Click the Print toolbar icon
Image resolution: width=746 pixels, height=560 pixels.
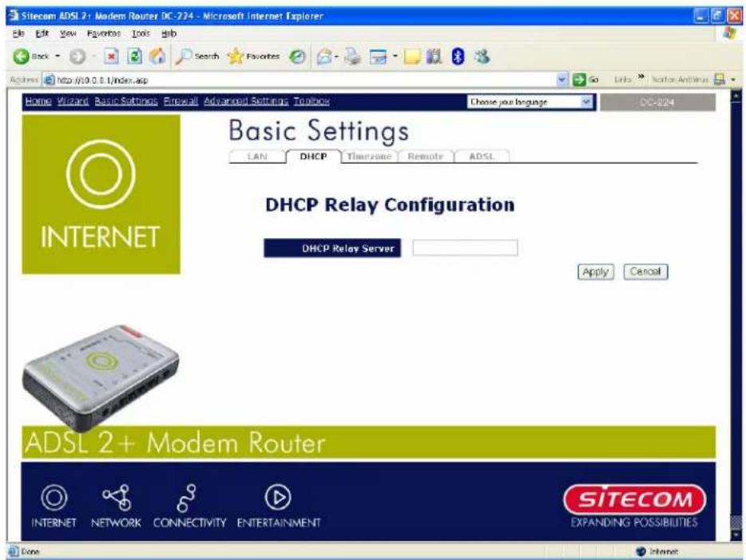(352, 57)
